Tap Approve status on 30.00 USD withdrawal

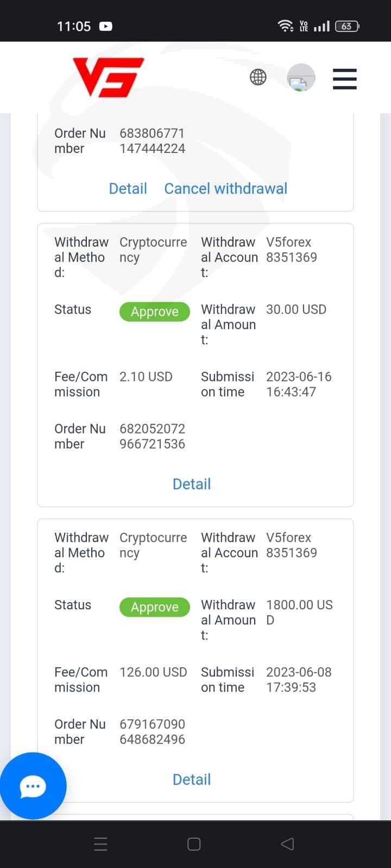tap(155, 311)
